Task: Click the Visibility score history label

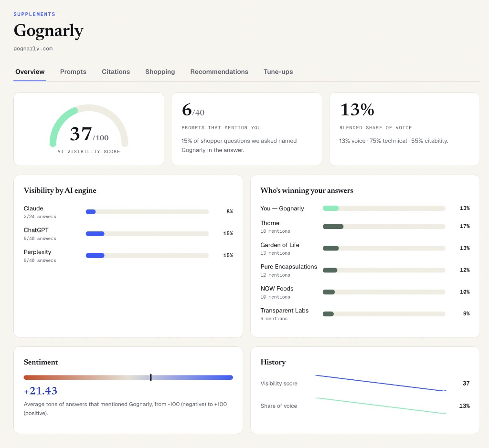Action: 279,384
